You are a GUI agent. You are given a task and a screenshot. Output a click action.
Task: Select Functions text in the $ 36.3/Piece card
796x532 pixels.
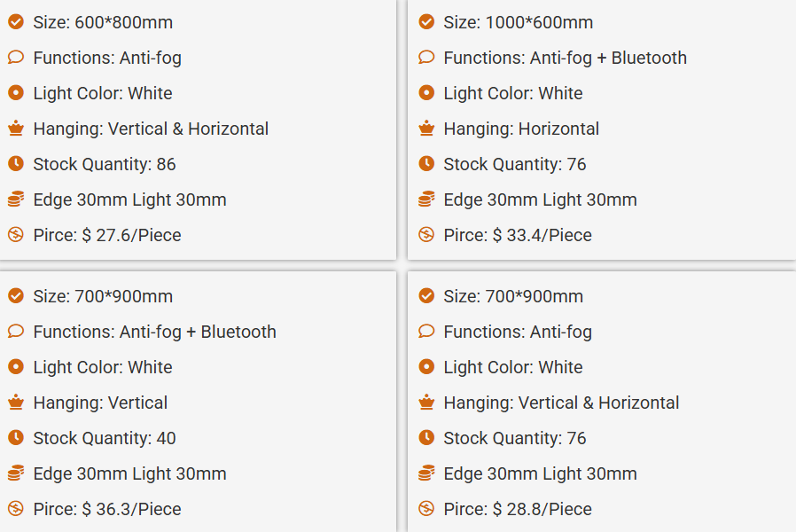pos(155,332)
